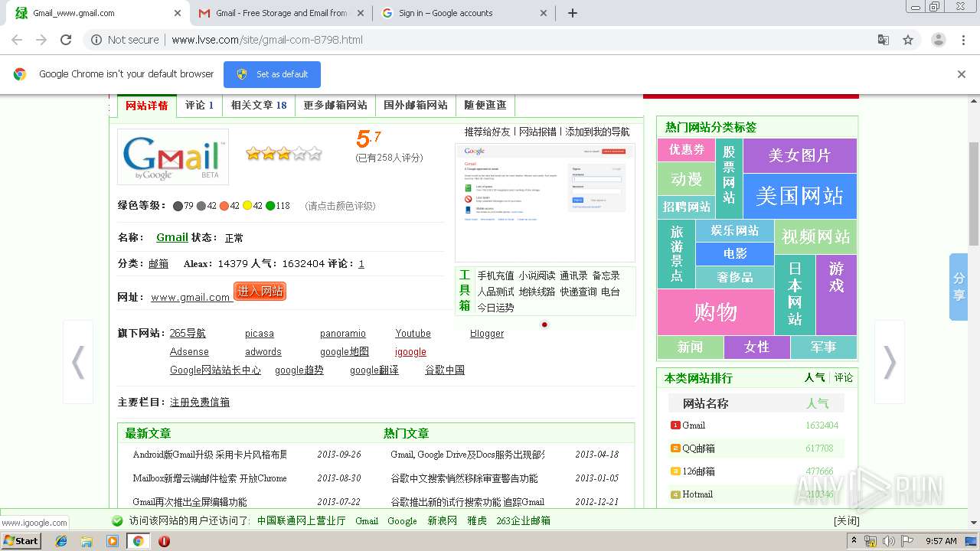Viewport: 980px width, 551px height.
Task: Bookmark this page with the star icon
Action: [908, 40]
